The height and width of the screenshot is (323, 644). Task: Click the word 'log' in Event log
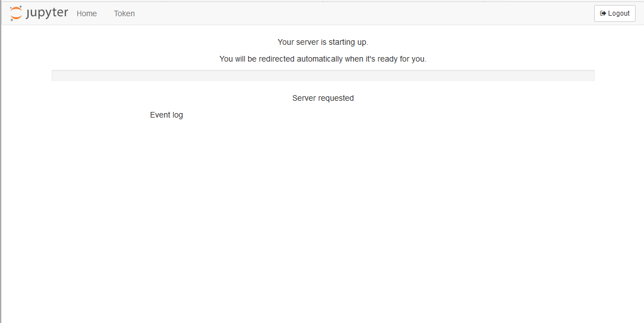click(177, 115)
